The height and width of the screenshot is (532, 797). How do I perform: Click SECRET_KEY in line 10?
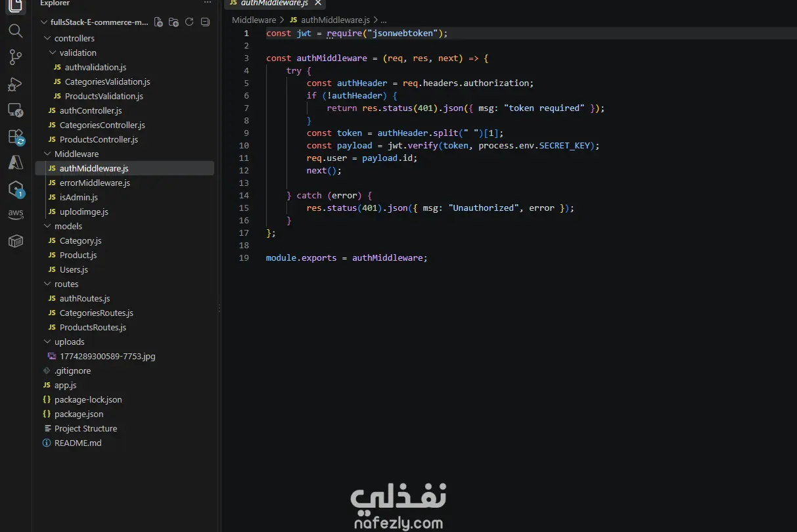[x=564, y=145]
